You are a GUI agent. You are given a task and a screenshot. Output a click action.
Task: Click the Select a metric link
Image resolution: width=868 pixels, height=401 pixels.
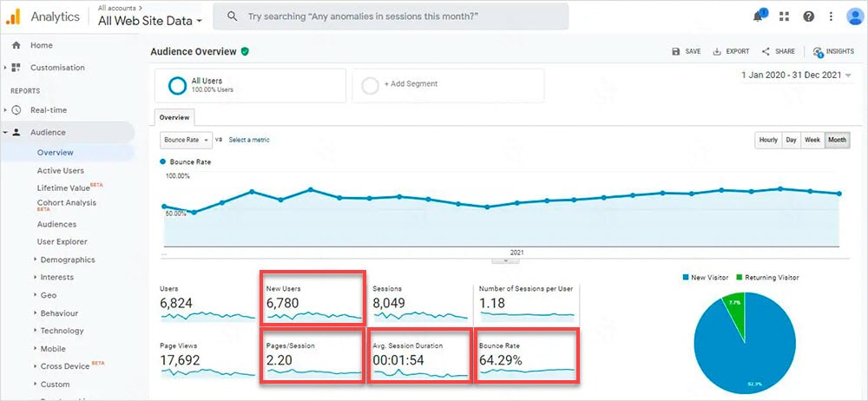tap(249, 140)
